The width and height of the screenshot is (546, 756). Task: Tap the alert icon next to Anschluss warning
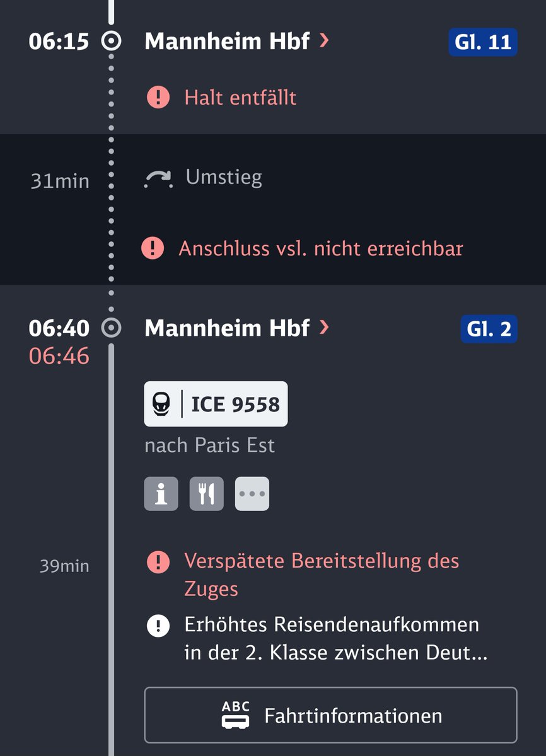pos(153,248)
